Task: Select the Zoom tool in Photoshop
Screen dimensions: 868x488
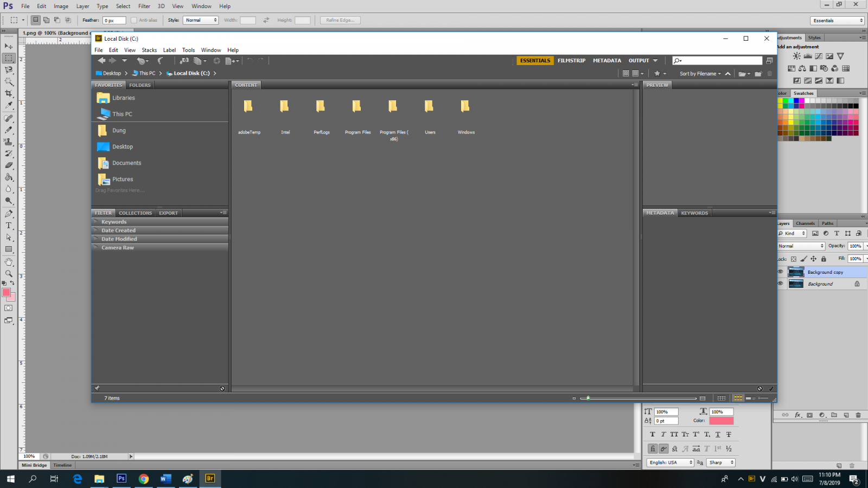Action: pos(9,273)
